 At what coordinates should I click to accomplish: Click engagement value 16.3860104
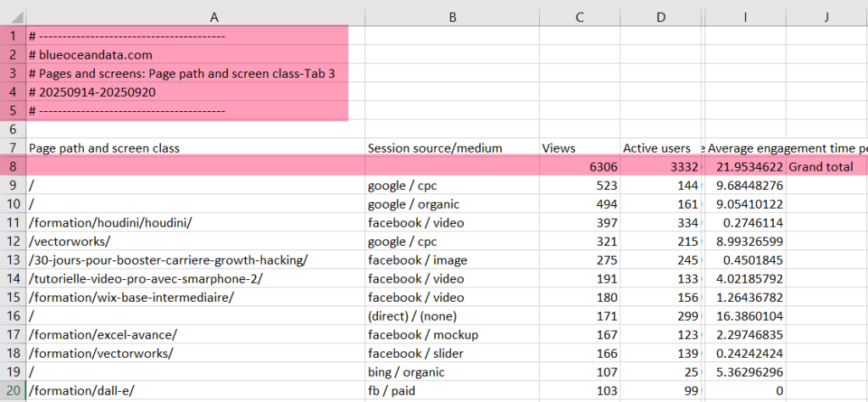tap(745, 316)
